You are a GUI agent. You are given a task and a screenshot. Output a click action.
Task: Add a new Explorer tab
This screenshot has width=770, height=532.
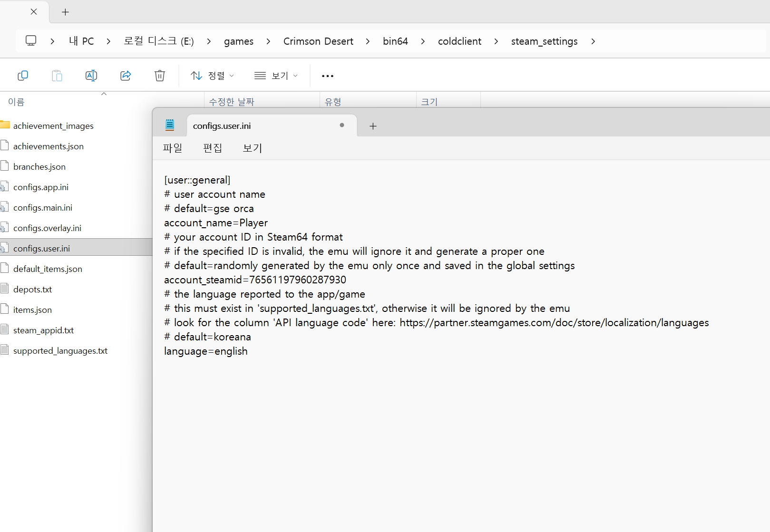click(66, 12)
